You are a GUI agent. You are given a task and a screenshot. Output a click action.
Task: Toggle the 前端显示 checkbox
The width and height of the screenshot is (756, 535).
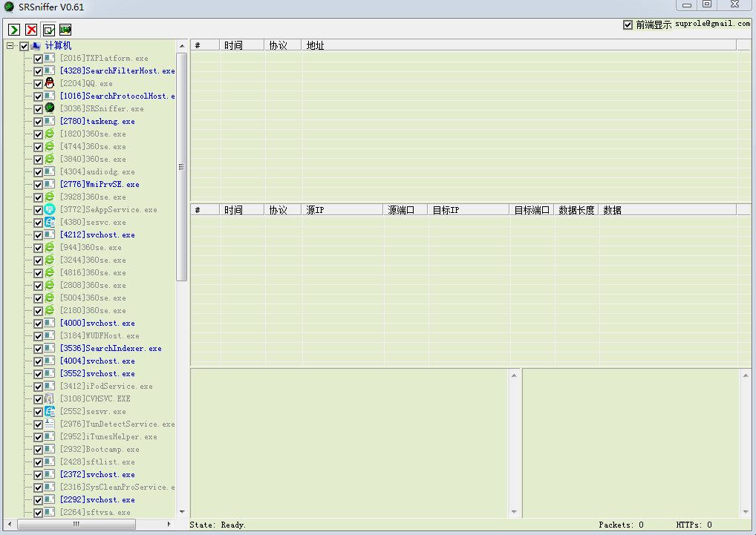click(x=628, y=24)
